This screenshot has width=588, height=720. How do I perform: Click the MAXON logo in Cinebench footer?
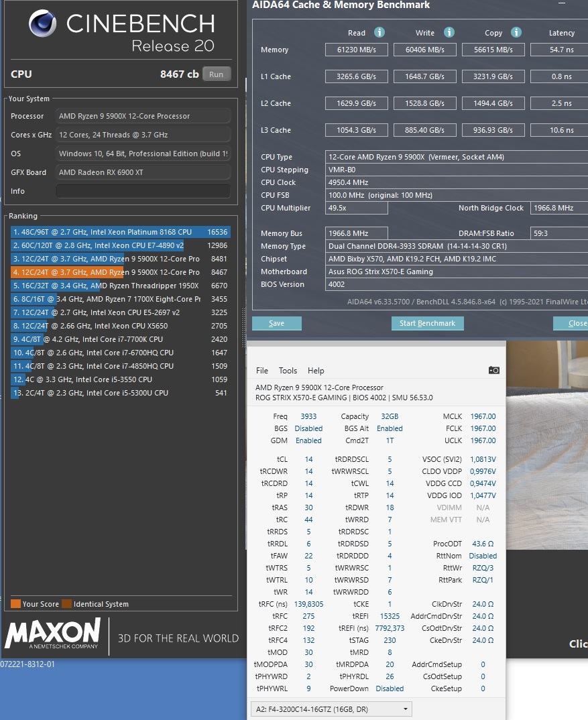52,634
